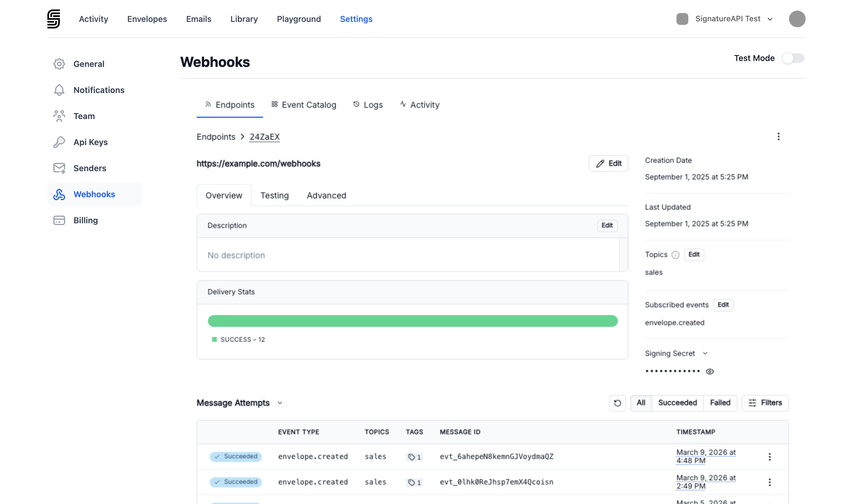Click the green delivery success bar
Image resolution: width=853 pixels, height=504 pixels.
point(412,321)
